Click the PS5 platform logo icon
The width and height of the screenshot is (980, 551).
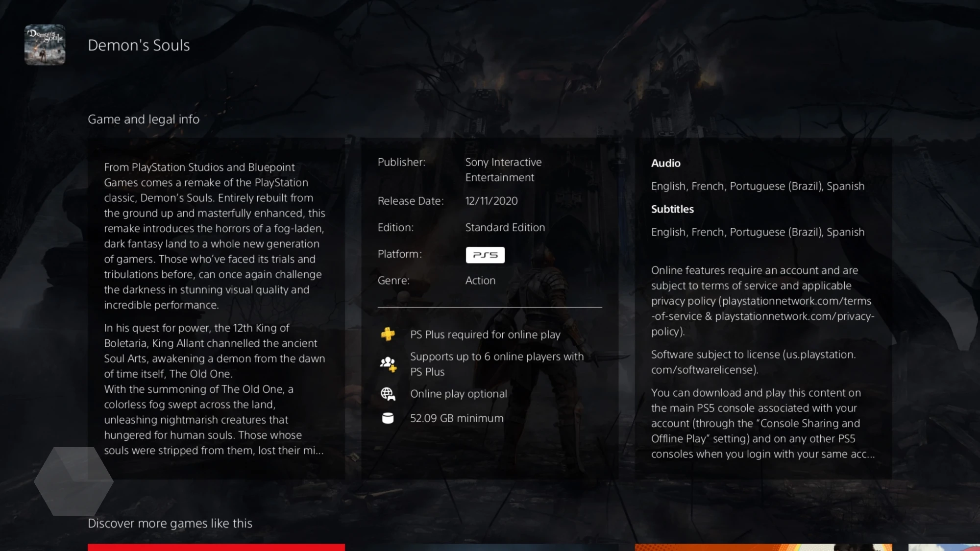click(x=485, y=254)
